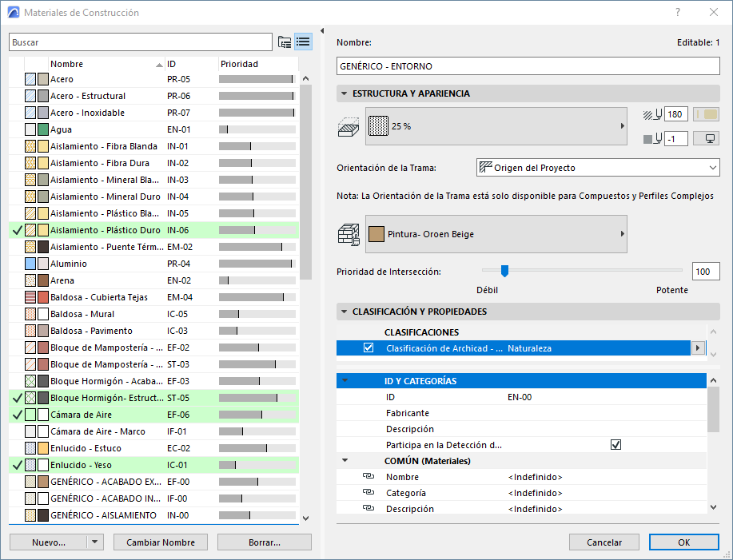
Task: Toggle Participa en la Detección checkbox
Action: (615, 445)
